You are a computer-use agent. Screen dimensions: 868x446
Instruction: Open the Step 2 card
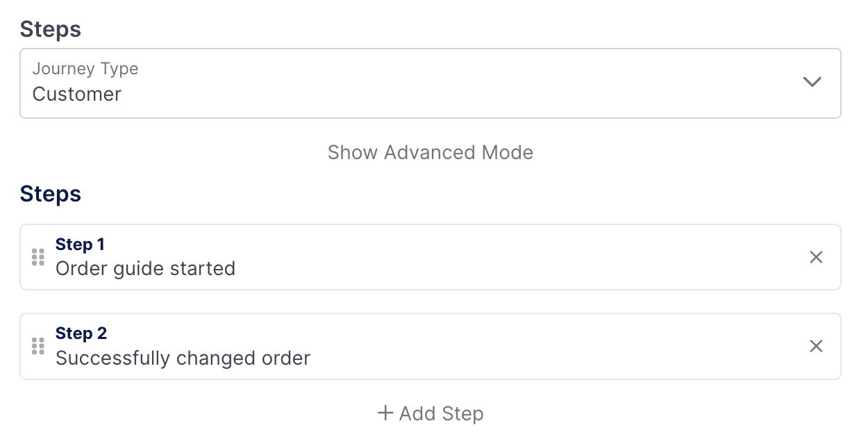(x=431, y=346)
